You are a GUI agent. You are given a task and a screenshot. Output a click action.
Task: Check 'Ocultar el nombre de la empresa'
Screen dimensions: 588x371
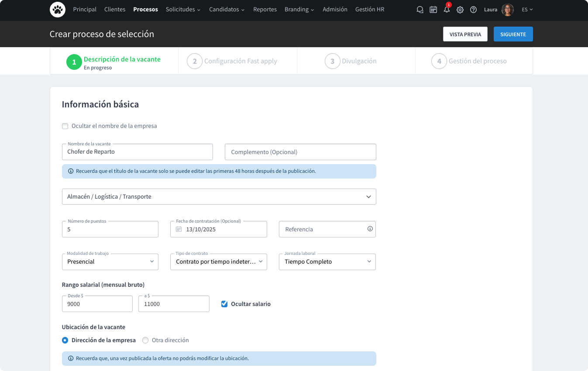coord(65,126)
